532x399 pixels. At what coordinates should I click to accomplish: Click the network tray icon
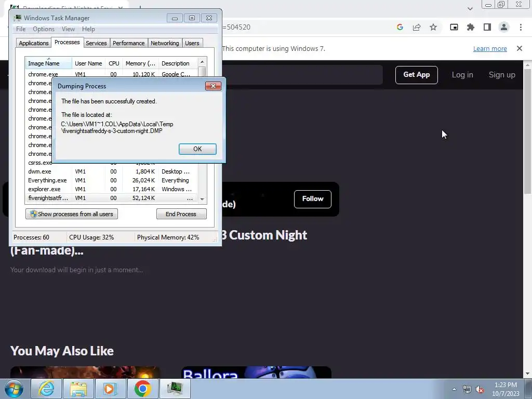467,389
